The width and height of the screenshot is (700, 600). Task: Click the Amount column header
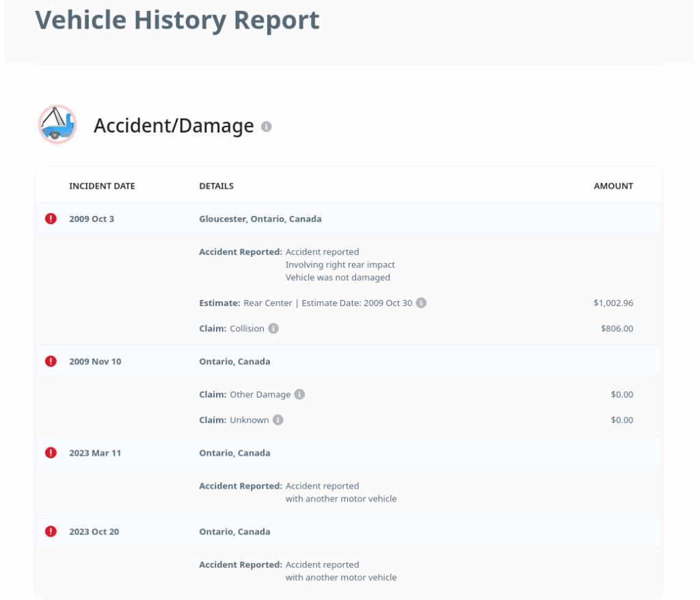click(613, 186)
